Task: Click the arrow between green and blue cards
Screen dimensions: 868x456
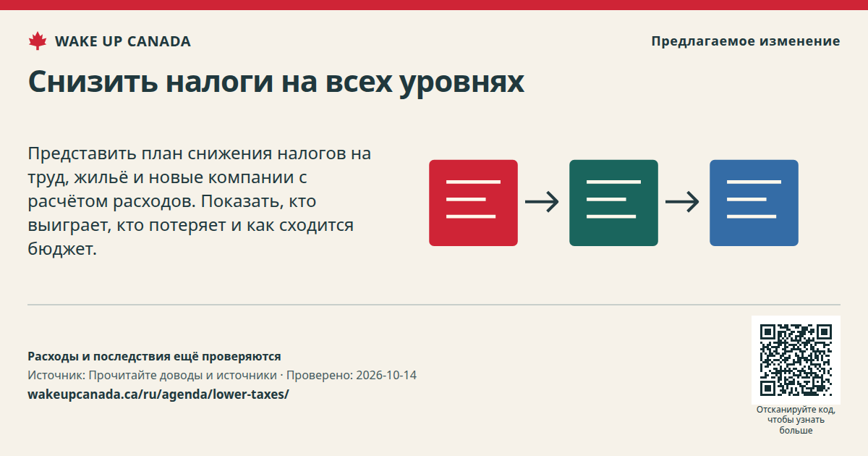Action: point(683,202)
